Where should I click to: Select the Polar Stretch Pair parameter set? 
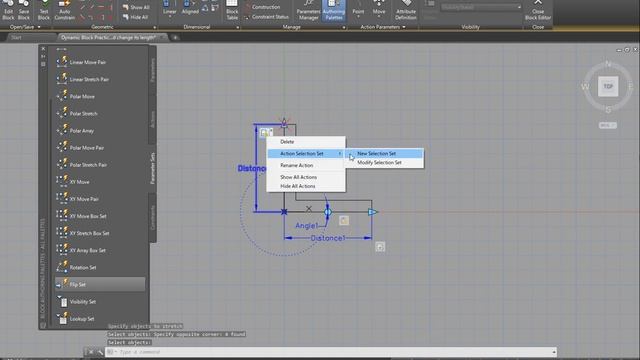100,165
